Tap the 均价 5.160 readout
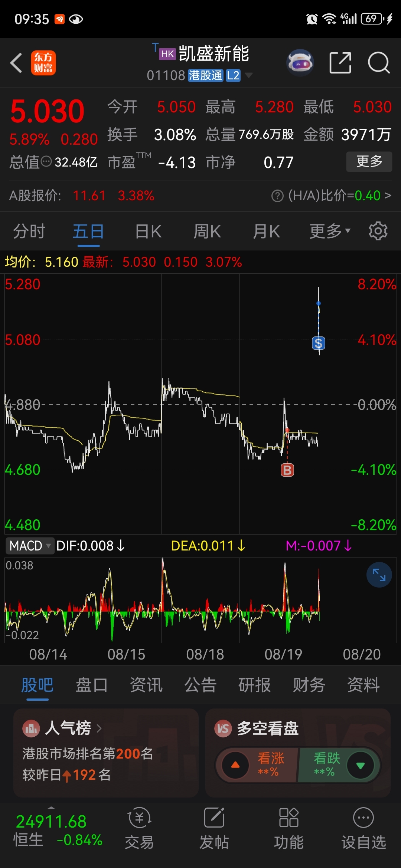The width and height of the screenshot is (401, 868). pos(42,262)
